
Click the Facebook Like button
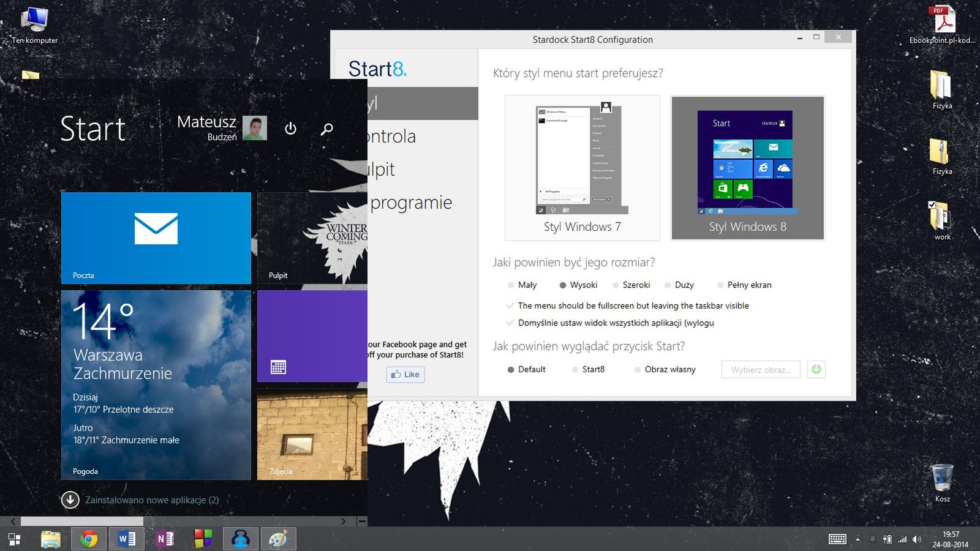click(x=405, y=374)
